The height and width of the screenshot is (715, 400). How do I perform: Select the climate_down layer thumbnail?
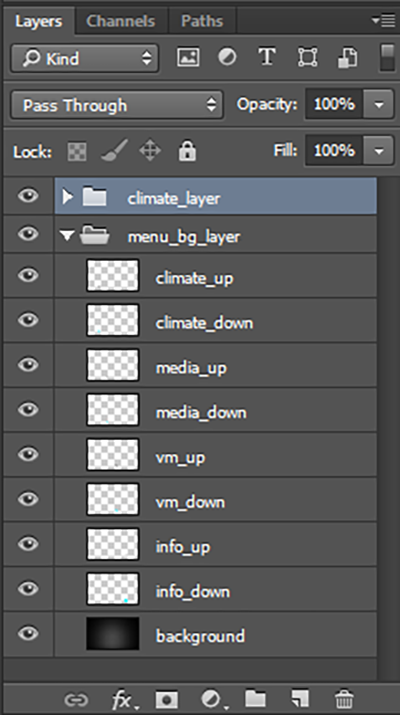pyautogui.click(x=113, y=320)
